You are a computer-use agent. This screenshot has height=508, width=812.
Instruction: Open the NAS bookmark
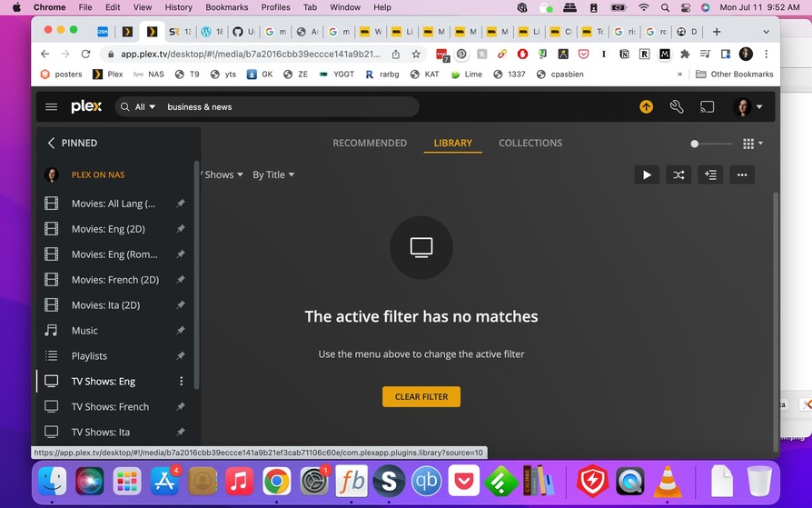pos(149,75)
